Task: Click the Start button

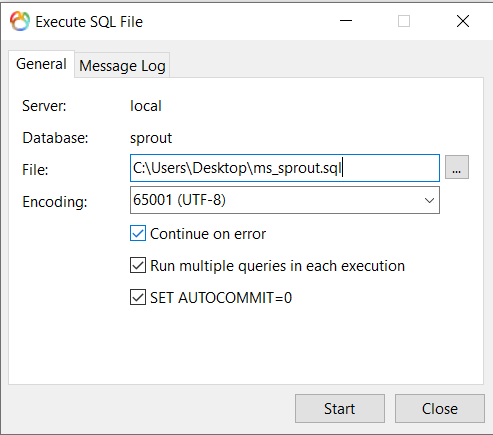Action: tap(340, 409)
